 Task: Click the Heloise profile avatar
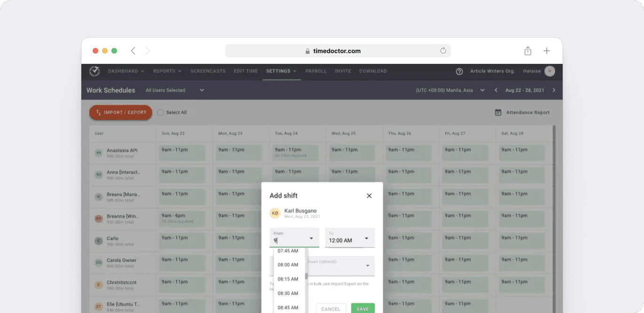(549, 71)
